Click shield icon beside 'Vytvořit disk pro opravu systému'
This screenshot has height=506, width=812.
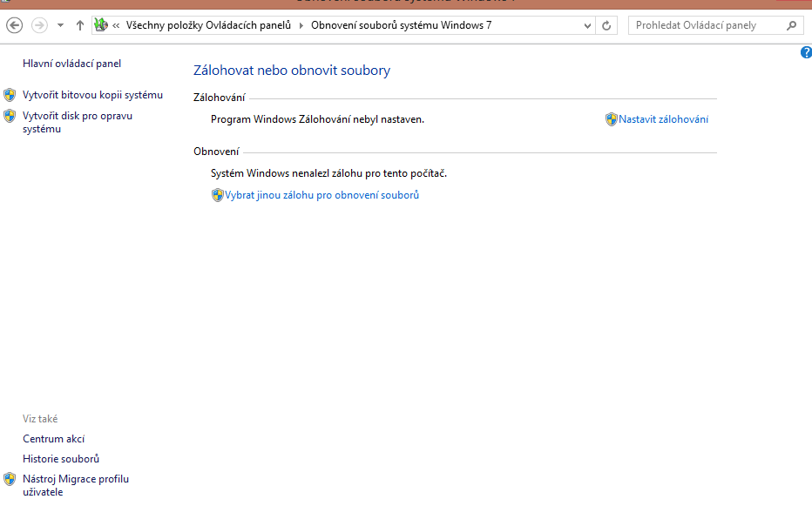[10, 116]
